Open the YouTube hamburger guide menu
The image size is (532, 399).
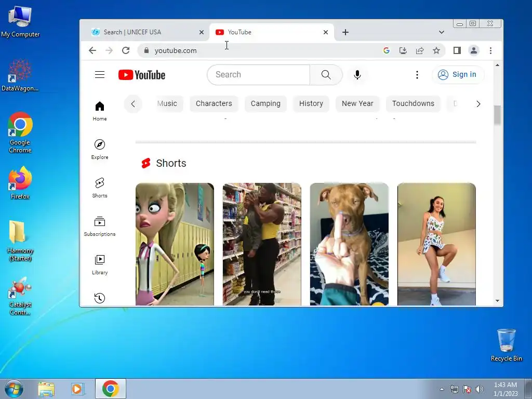coord(100,75)
